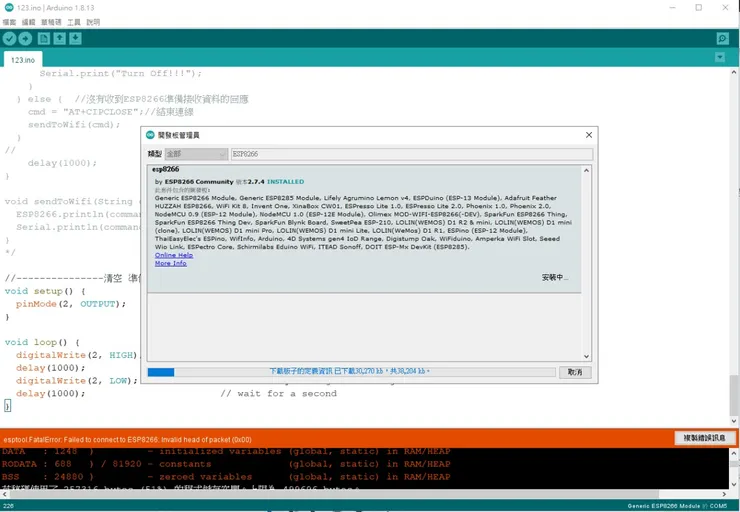Click the 'wait for a second' comment

(278, 393)
